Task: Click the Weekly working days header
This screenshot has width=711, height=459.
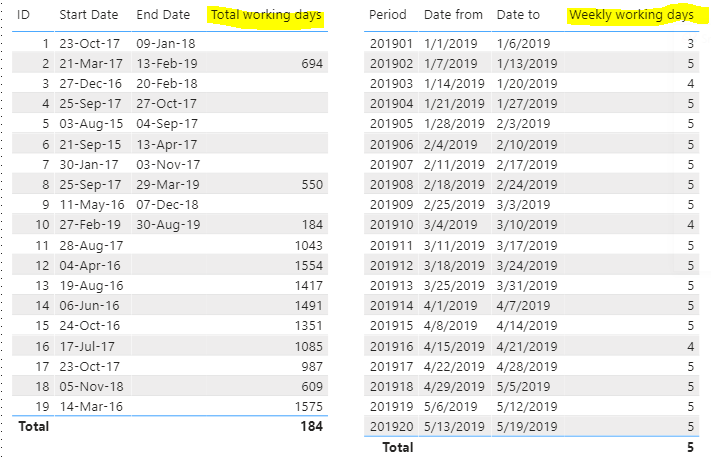Action: click(x=631, y=15)
